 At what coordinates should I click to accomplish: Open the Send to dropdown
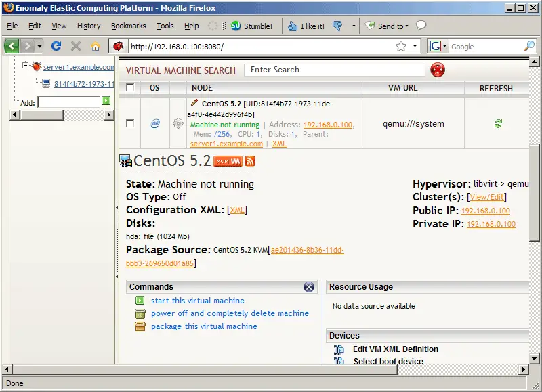pyautogui.click(x=387, y=26)
